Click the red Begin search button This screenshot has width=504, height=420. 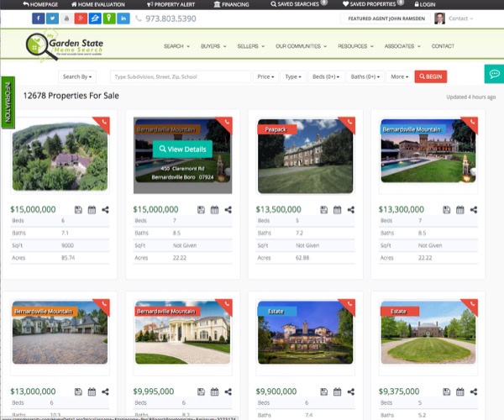coord(430,76)
